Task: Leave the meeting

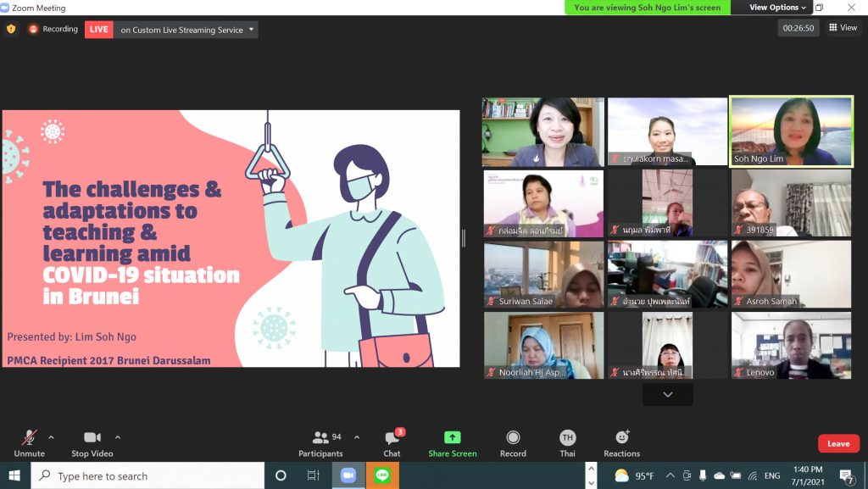Action: tap(838, 443)
